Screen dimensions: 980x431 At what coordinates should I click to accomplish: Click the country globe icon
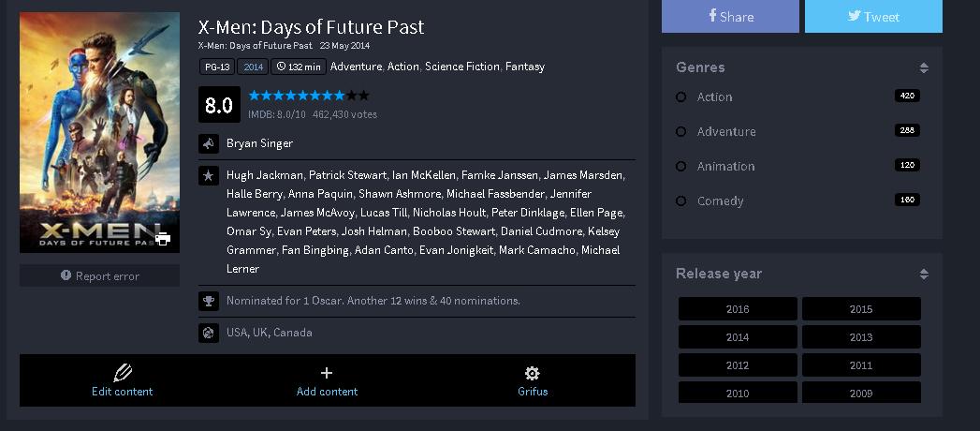[x=208, y=333]
